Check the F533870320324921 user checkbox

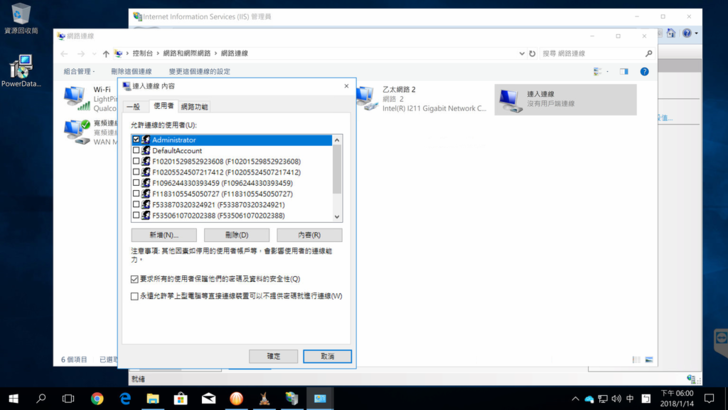[x=136, y=204]
